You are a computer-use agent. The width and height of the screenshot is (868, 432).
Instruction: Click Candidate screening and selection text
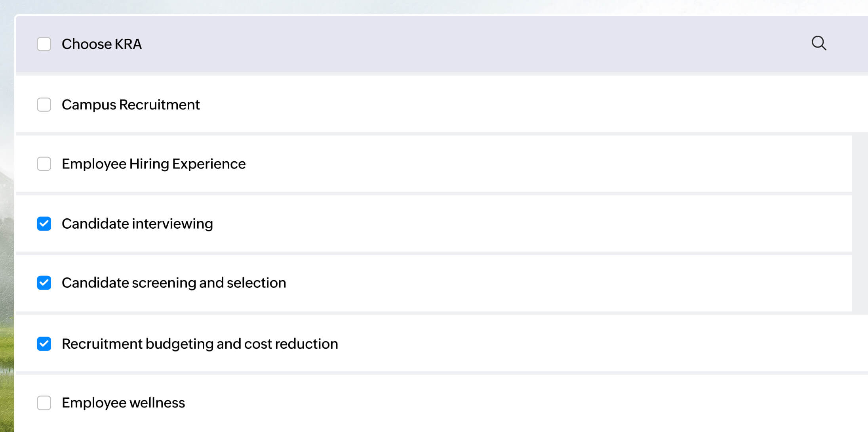(x=174, y=283)
